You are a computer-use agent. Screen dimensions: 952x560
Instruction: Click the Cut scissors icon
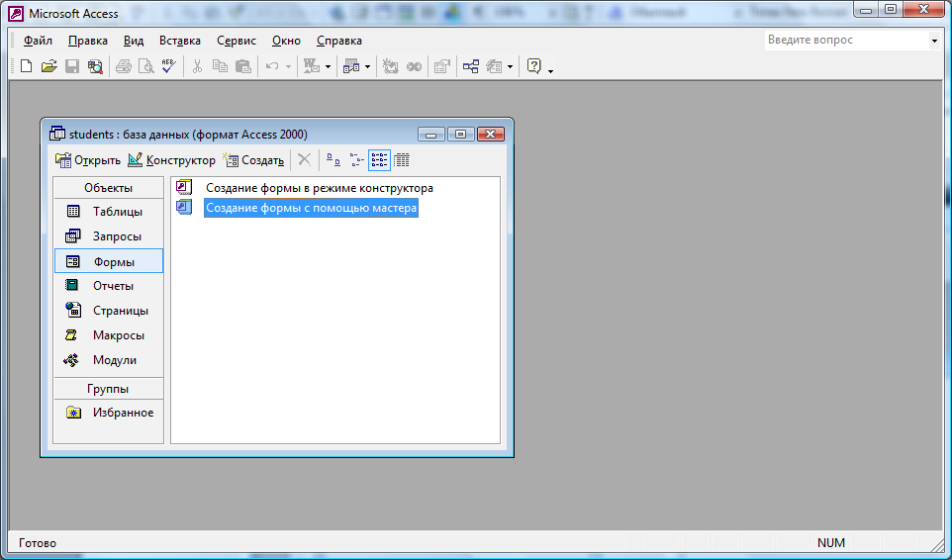click(x=197, y=66)
